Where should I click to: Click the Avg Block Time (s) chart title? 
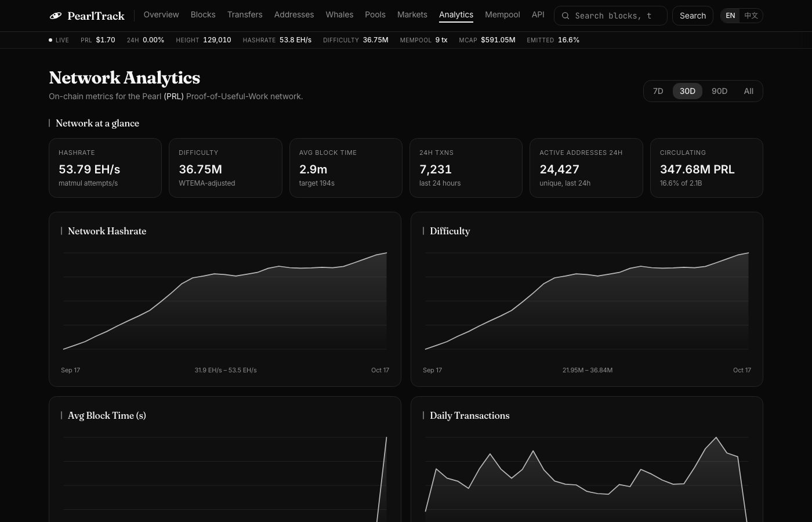click(107, 415)
